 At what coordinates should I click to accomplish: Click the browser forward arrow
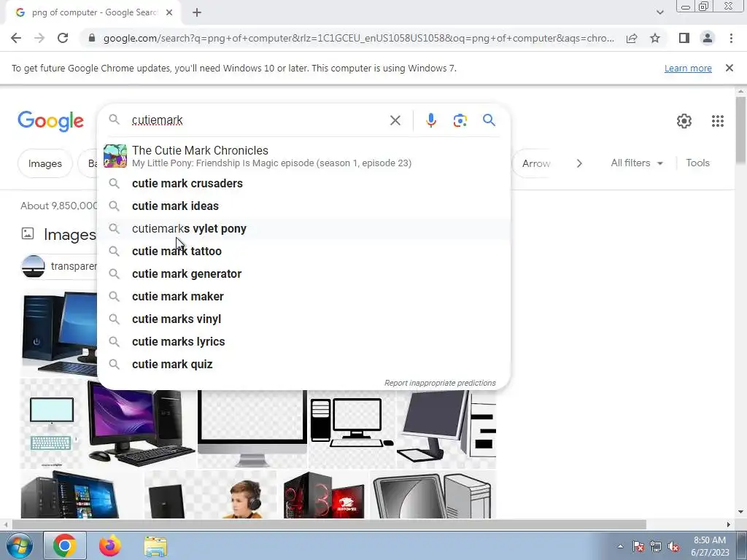39,38
